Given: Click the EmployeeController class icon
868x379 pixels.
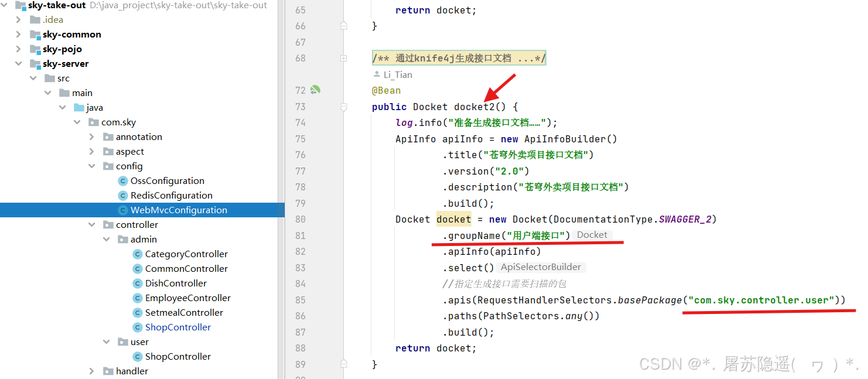Looking at the screenshot, I should click(138, 298).
